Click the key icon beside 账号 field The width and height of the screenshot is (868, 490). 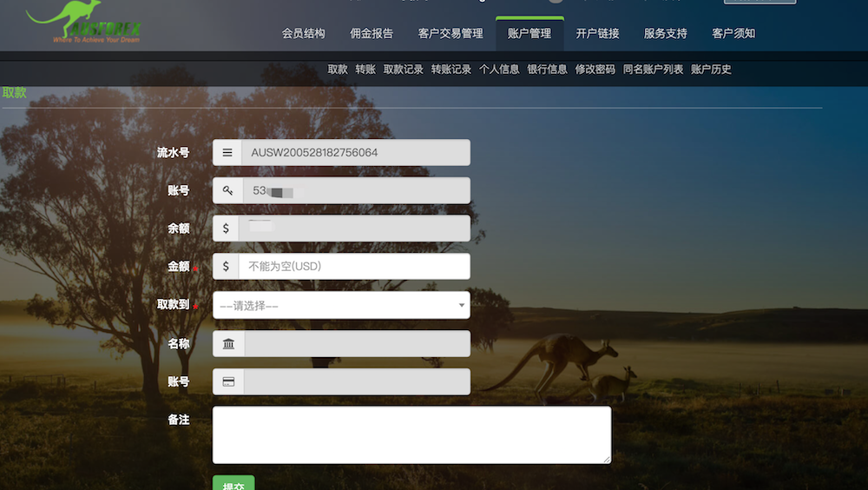point(227,191)
